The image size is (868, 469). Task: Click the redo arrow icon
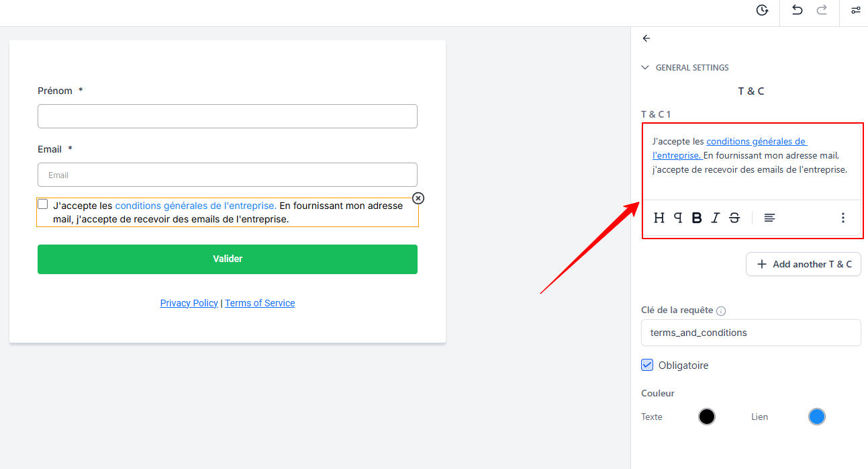822,10
